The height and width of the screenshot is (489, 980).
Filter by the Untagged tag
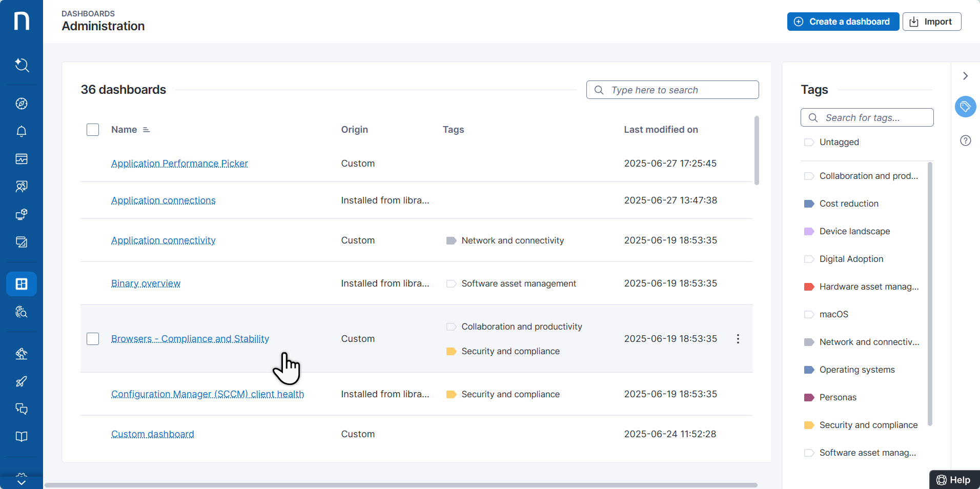(839, 142)
